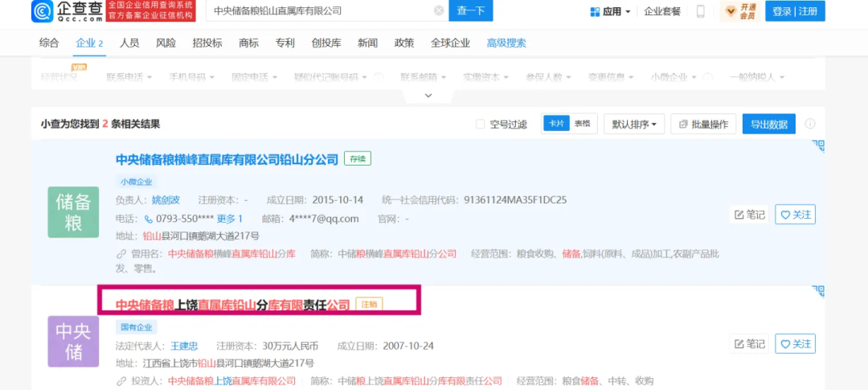Click the 批量操作 button

click(x=703, y=124)
